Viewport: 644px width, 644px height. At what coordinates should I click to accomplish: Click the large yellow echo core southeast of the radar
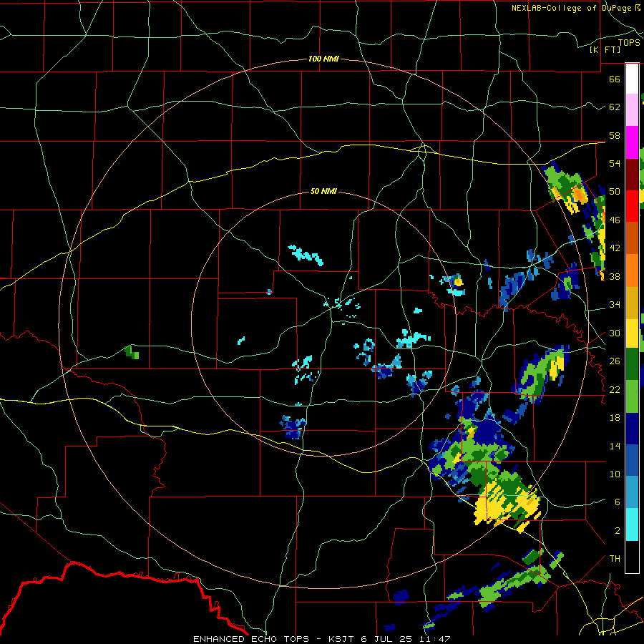tap(507, 504)
